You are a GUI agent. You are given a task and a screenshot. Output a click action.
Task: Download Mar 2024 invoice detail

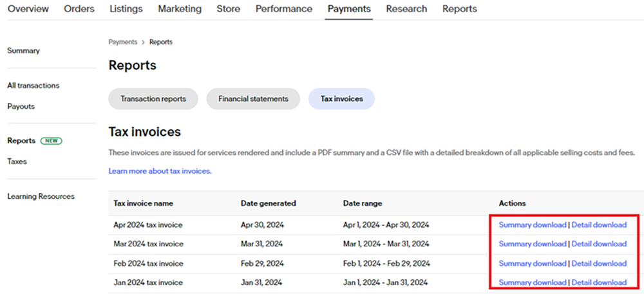click(599, 244)
